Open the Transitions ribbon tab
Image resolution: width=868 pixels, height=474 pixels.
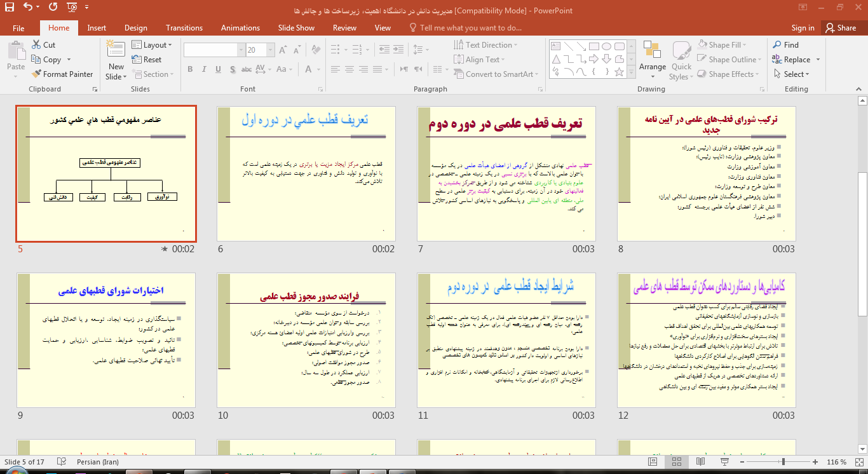pyautogui.click(x=184, y=28)
